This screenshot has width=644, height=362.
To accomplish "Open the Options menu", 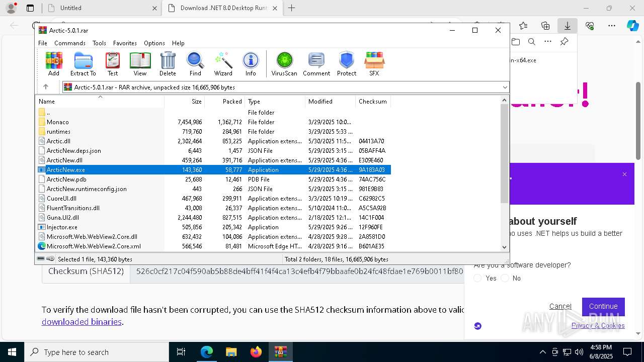I will coord(154,43).
